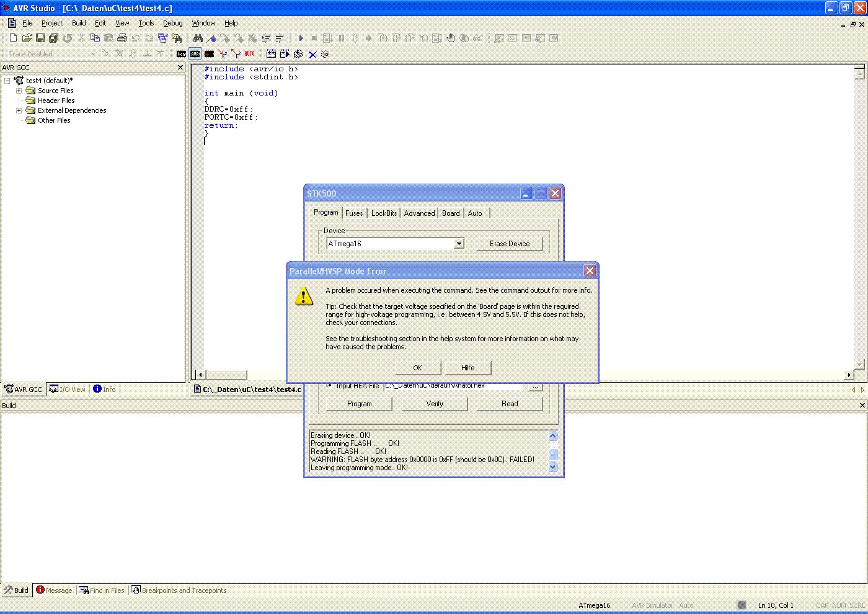Open the Find in Files output tab
The height and width of the screenshot is (614, 868).
(x=102, y=590)
